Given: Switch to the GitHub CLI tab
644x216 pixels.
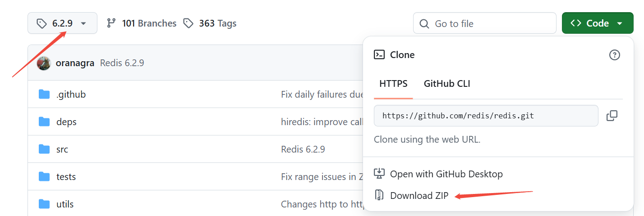Looking at the screenshot, I should pyautogui.click(x=447, y=83).
